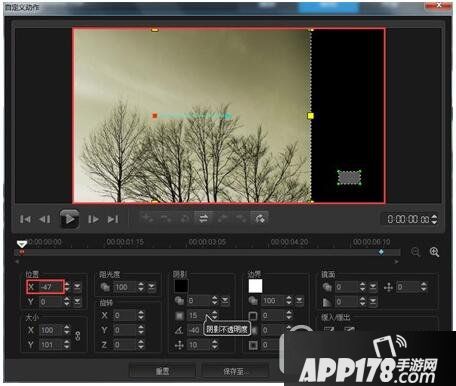Close the custom motion dialog
This screenshot has width=456, height=386.
point(439,5)
